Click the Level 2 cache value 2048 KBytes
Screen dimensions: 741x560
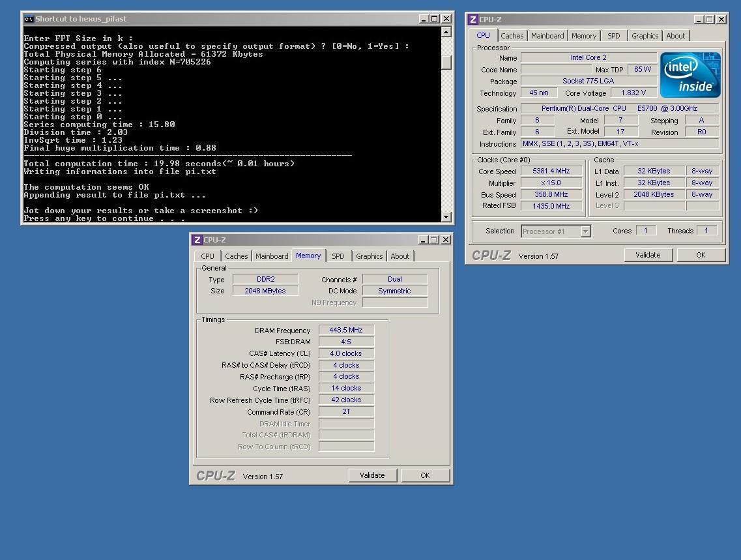[x=654, y=194]
